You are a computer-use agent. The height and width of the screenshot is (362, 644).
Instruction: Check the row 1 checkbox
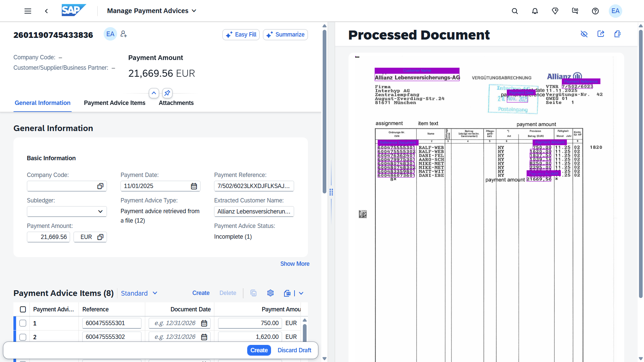pos(23,323)
